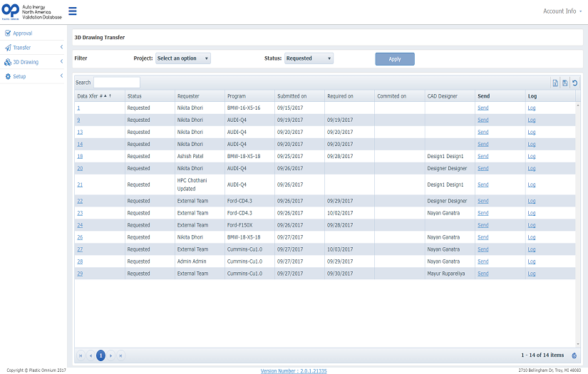Click Send for transfer 20
Screen dimensions: 588x374
pyautogui.click(x=483, y=168)
